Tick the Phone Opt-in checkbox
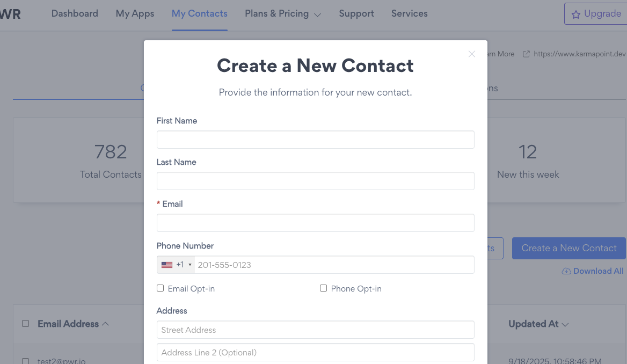This screenshot has height=364, width=627. pyautogui.click(x=323, y=288)
